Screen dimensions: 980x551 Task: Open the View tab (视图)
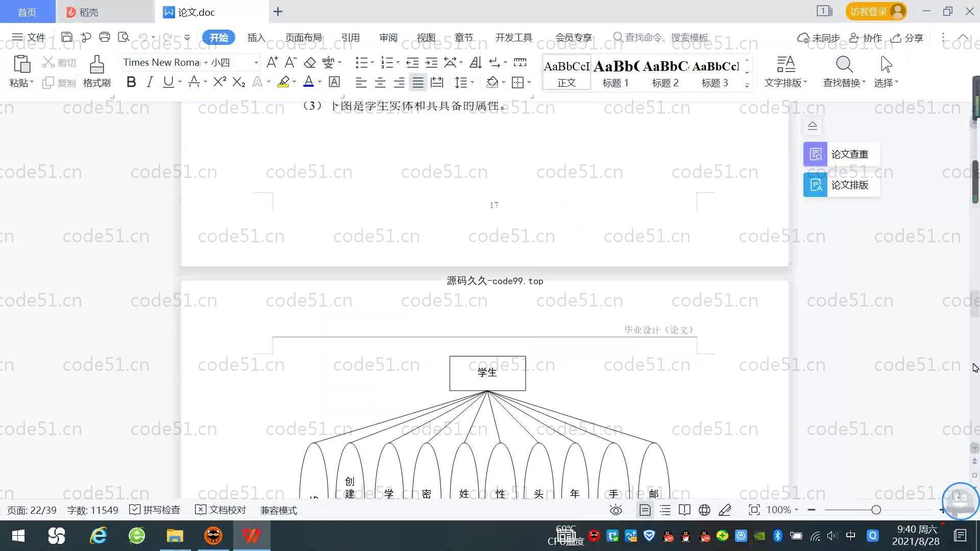click(x=426, y=38)
